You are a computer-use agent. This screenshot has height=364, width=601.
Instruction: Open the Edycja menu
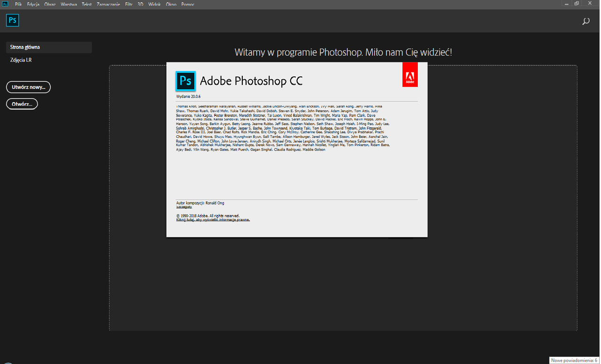click(x=33, y=4)
